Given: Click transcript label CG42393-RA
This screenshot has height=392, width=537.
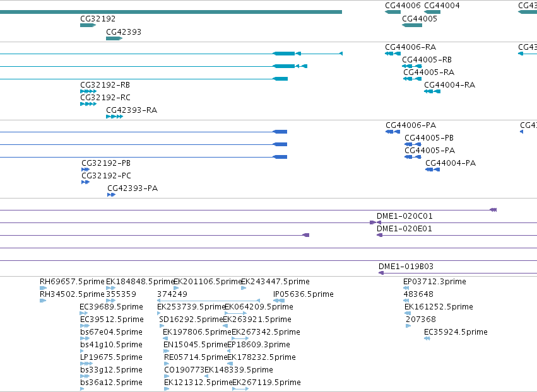Looking at the screenshot, I should click(131, 110).
